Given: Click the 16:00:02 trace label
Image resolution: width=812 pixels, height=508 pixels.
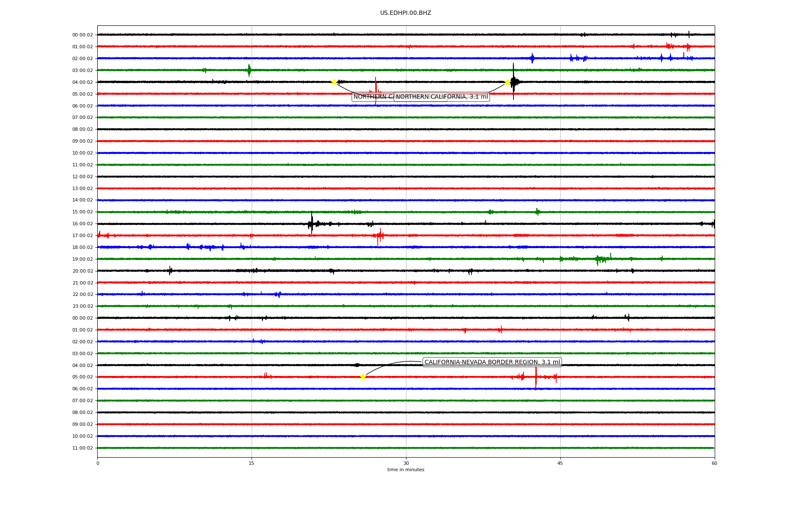Looking at the screenshot, I should coord(82,224).
